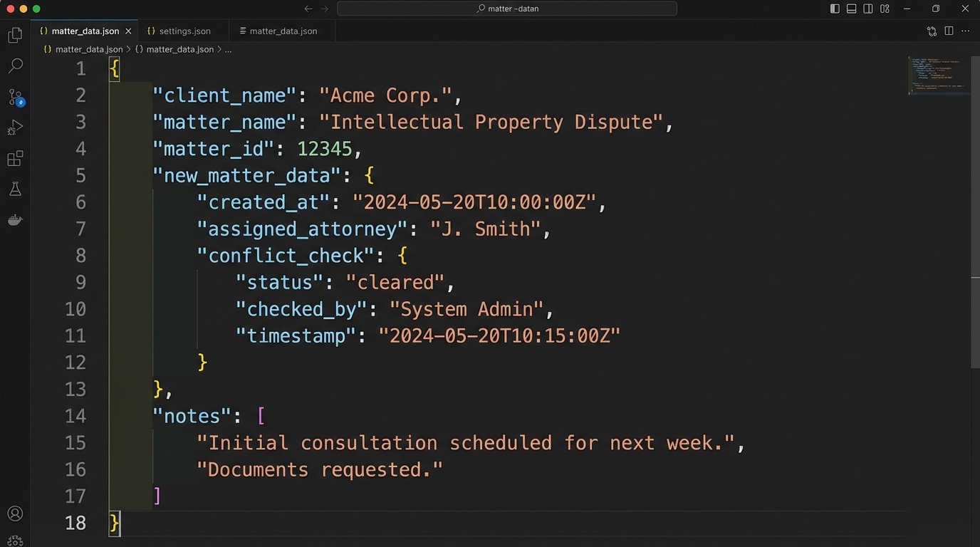
Task: Select the Search icon in activity bar
Action: click(15, 66)
